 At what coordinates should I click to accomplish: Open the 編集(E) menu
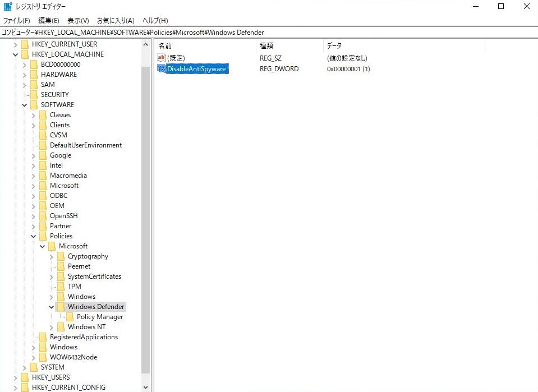pyautogui.click(x=49, y=21)
